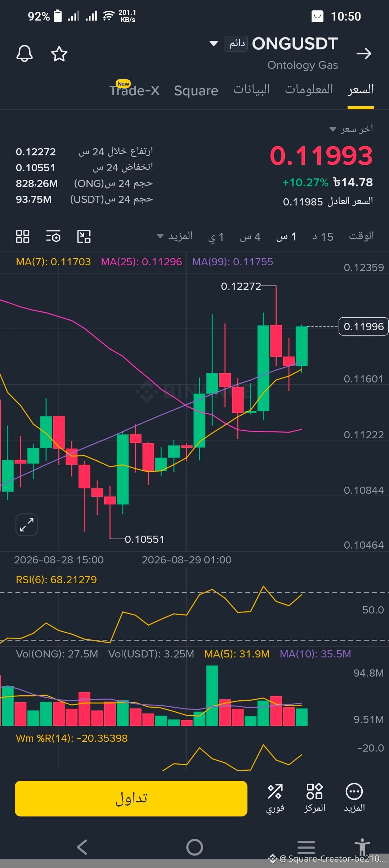The image size is (389, 868).
Task: Switch to the Square tab
Action: pos(196,90)
